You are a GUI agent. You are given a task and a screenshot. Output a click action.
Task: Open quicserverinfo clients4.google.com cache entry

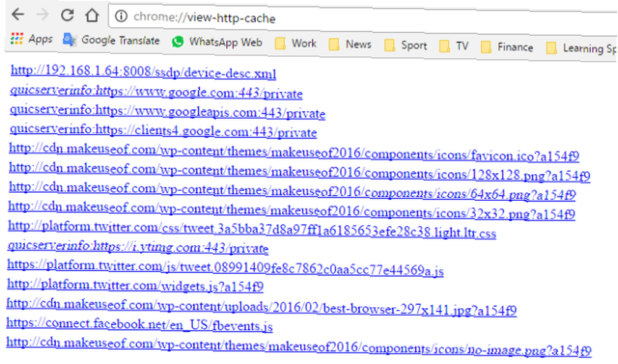[x=163, y=130]
